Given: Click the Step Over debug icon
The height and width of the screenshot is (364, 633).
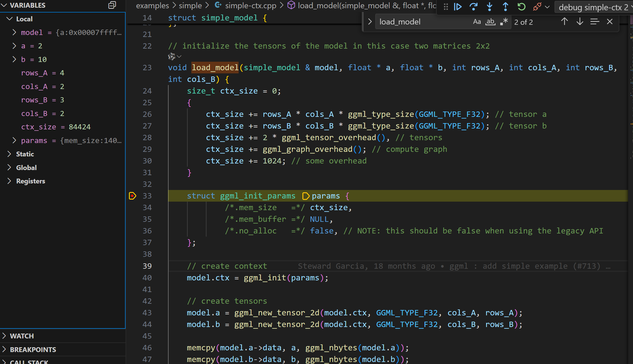Looking at the screenshot, I should pyautogui.click(x=474, y=7).
